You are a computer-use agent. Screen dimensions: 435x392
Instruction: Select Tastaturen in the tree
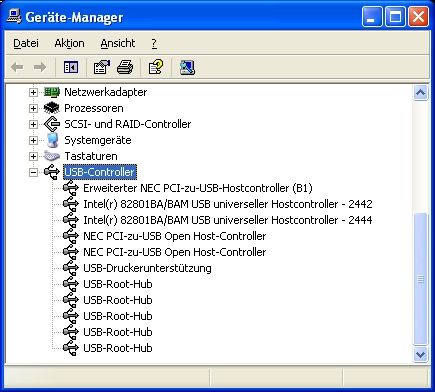91,156
